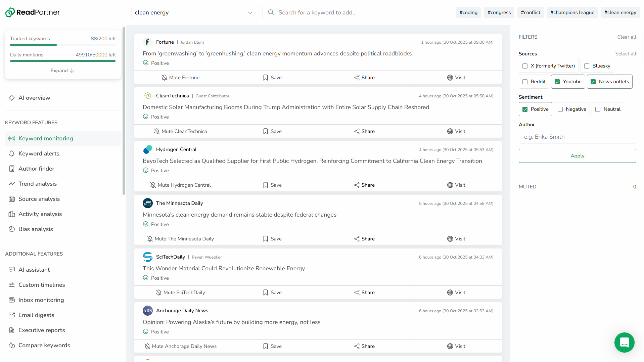Click the Daily mentions progress bar
The width and height of the screenshot is (644, 362).
coord(63,61)
